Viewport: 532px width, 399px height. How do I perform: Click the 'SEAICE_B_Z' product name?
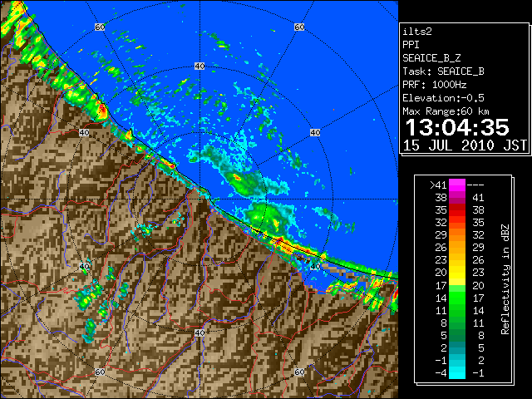431,58
